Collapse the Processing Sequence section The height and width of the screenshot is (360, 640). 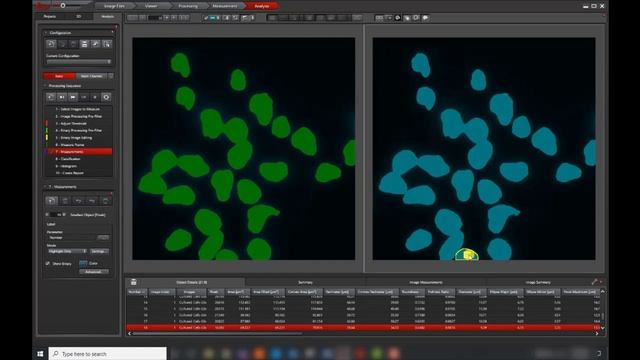point(45,86)
